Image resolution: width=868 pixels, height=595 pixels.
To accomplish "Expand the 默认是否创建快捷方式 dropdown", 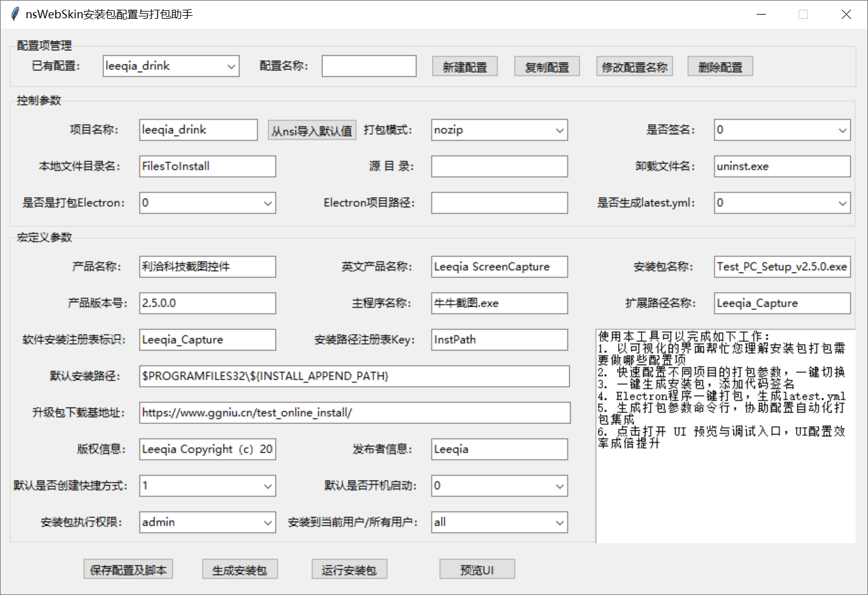I will point(207,486).
